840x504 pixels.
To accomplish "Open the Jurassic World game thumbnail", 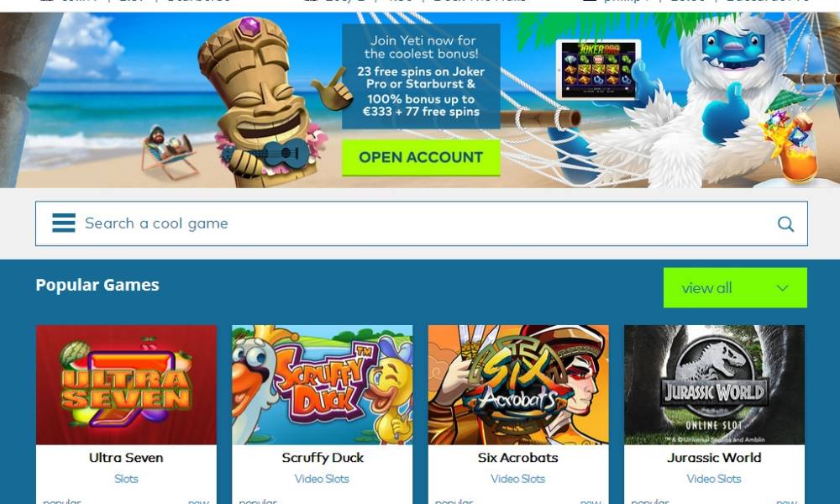I will coord(714,385).
